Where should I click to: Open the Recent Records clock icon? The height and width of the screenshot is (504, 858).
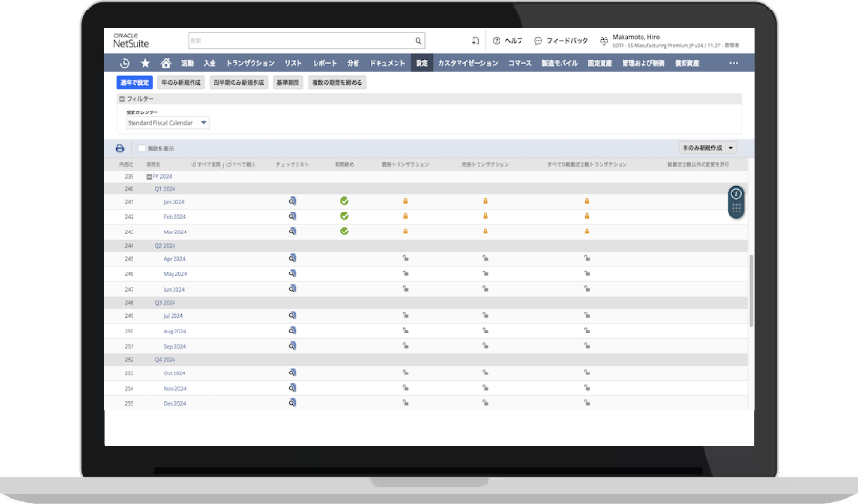click(x=125, y=63)
